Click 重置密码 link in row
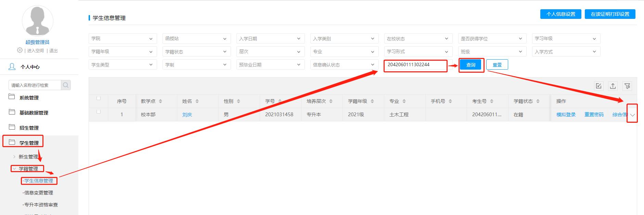Screen dimensions: 644x215 [594, 115]
